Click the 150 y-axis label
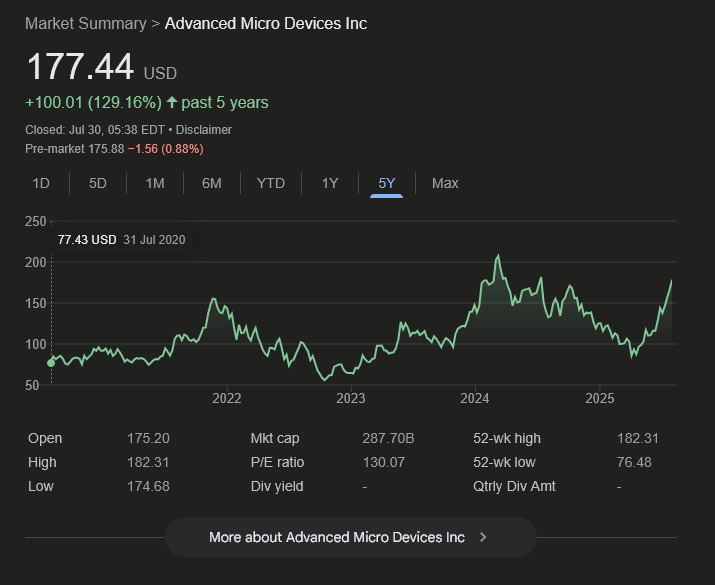 point(36,304)
